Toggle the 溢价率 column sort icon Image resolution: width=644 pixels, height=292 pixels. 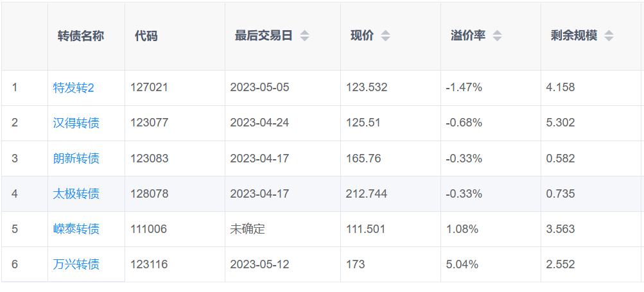point(497,36)
